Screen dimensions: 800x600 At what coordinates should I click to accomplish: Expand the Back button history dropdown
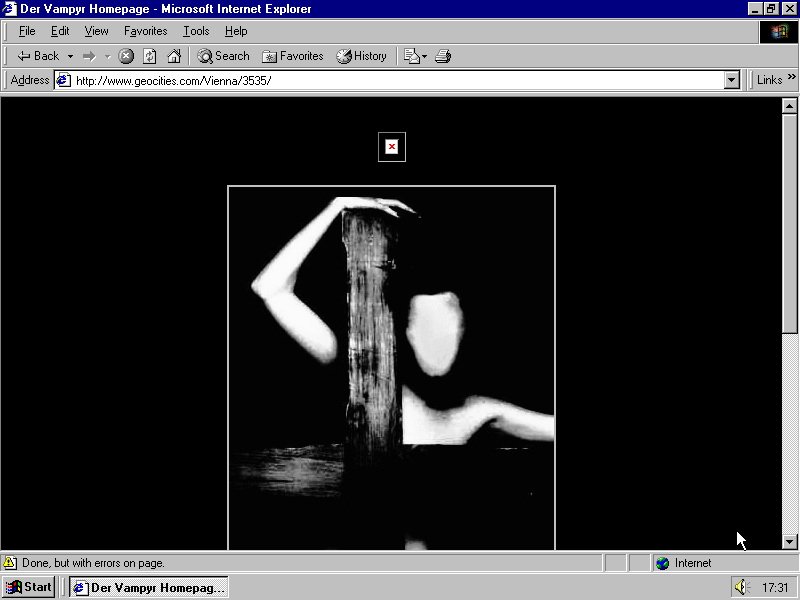[70, 56]
